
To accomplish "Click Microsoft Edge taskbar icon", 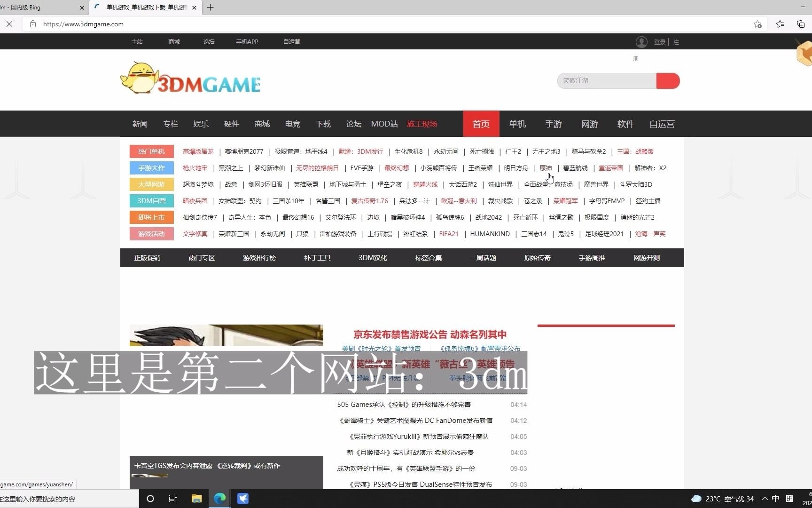I will (x=219, y=499).
